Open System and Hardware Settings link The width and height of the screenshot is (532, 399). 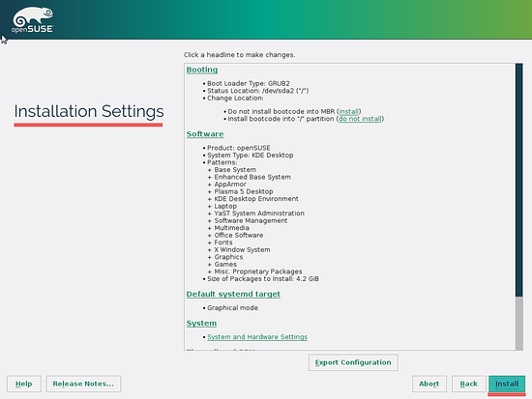(x=257, y=337)
